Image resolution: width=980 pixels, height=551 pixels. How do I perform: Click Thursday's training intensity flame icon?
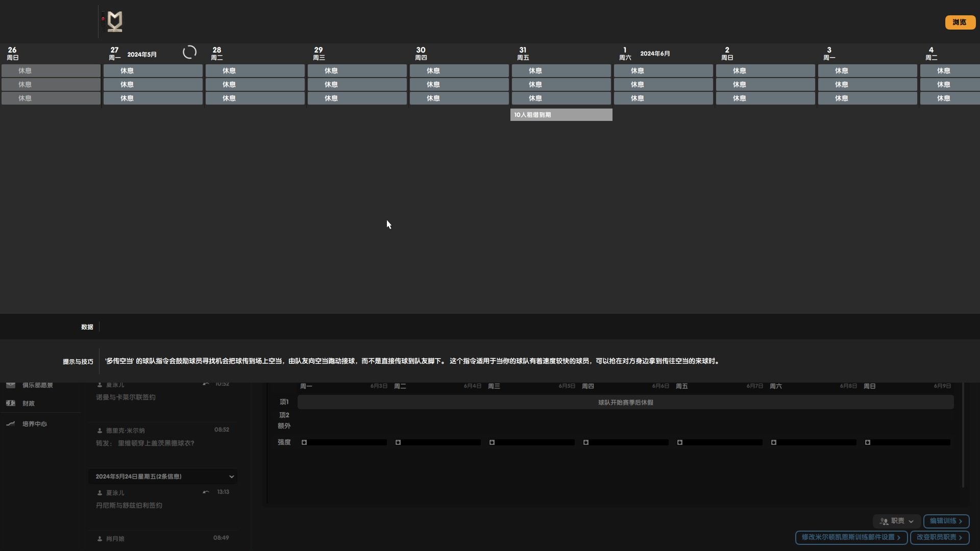point(586,442)
